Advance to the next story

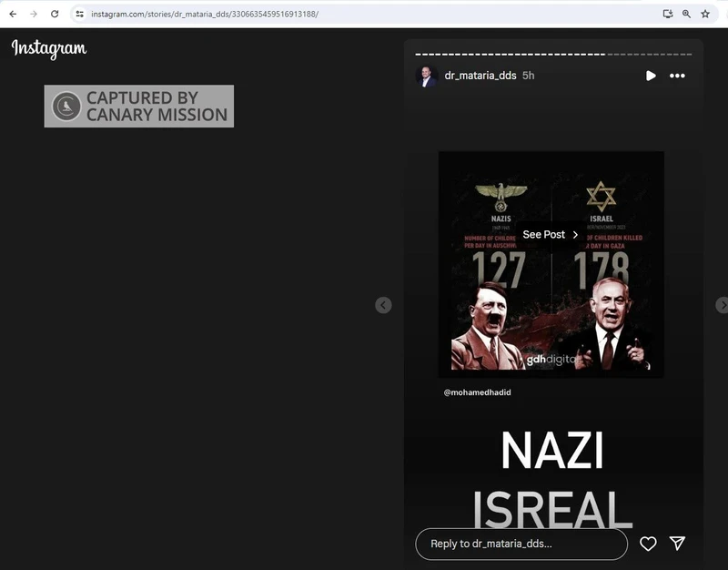point(722,305)
